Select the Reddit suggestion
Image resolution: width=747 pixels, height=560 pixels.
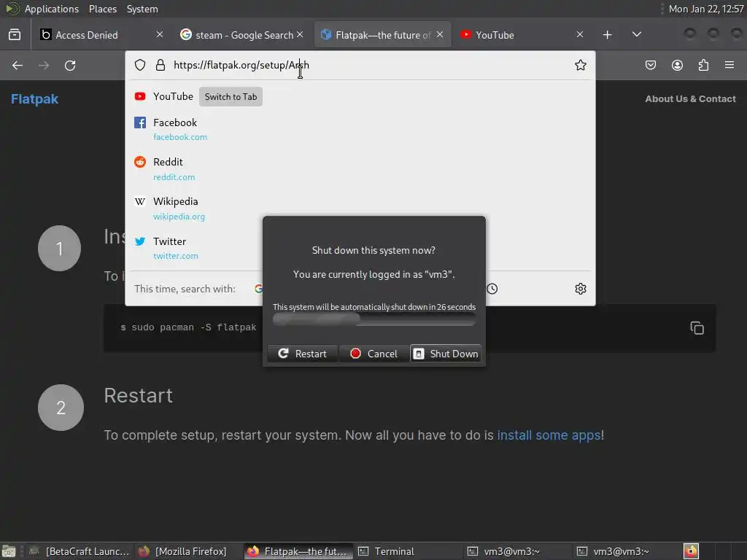click(x=360, y=169)
